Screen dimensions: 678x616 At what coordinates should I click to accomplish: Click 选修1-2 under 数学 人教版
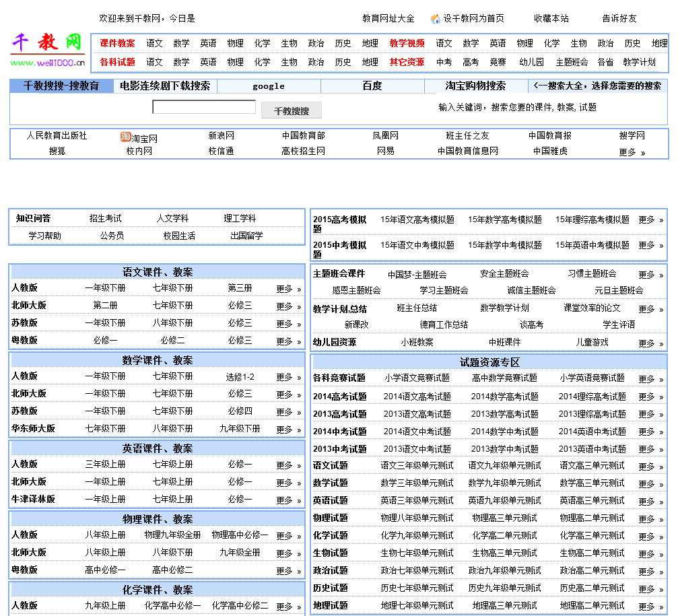[x=240, y=377]
